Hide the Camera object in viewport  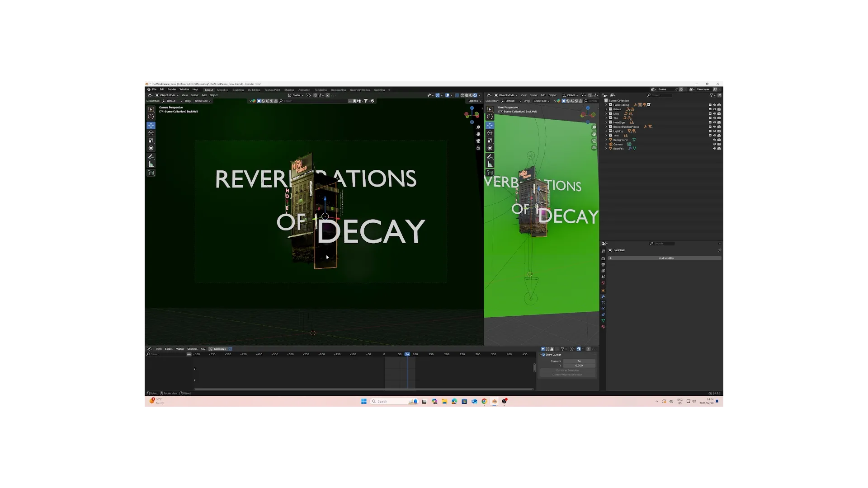coord(715,144)
